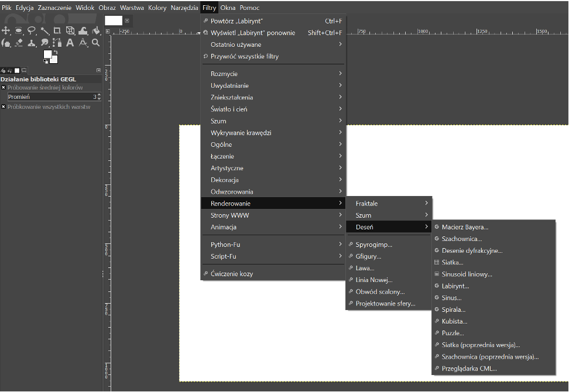
Task: Swap foreground and background colors
Action: tap(56, 52)
